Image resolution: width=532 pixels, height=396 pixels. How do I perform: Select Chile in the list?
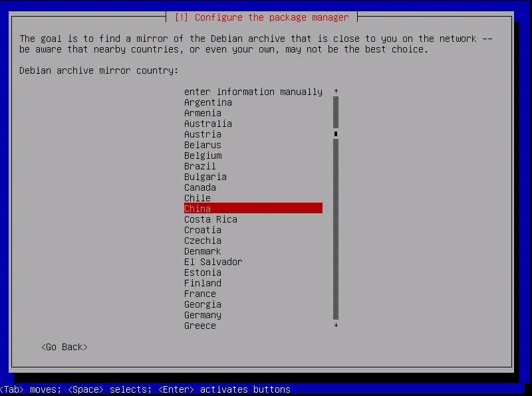(x=253, y=198)
